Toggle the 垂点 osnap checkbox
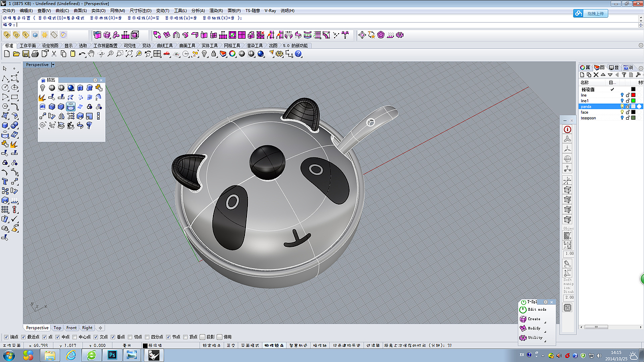This screenshot has width=644, height=362. pyautogui.click(x=113, y=337)
